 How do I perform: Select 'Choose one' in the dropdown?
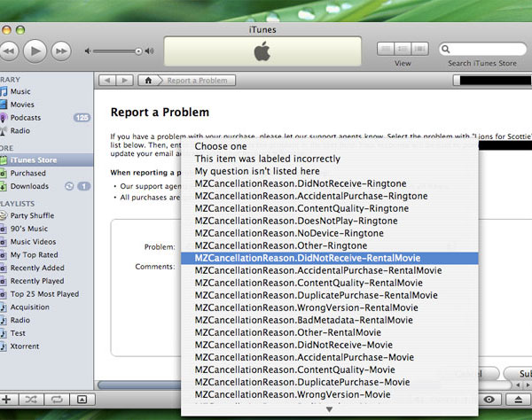[x=330, y=146]
